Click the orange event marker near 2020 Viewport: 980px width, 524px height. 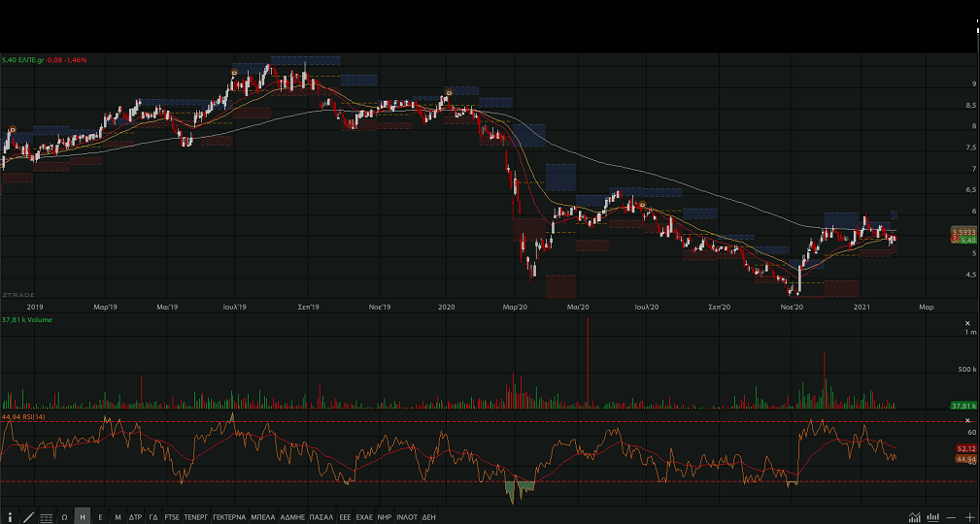coord(447,91)
